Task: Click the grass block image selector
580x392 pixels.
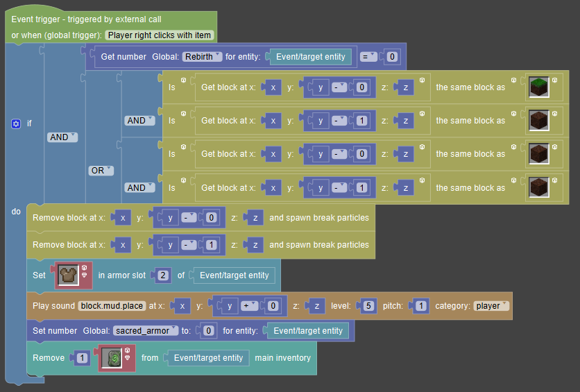Action: [x=538, y=87]
